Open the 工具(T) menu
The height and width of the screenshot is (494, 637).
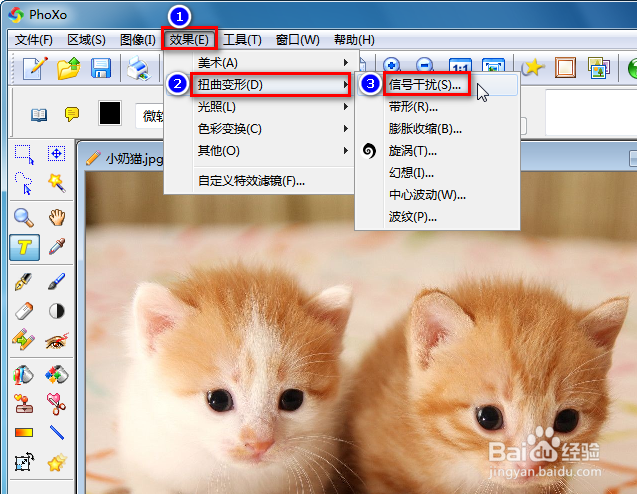243,40
